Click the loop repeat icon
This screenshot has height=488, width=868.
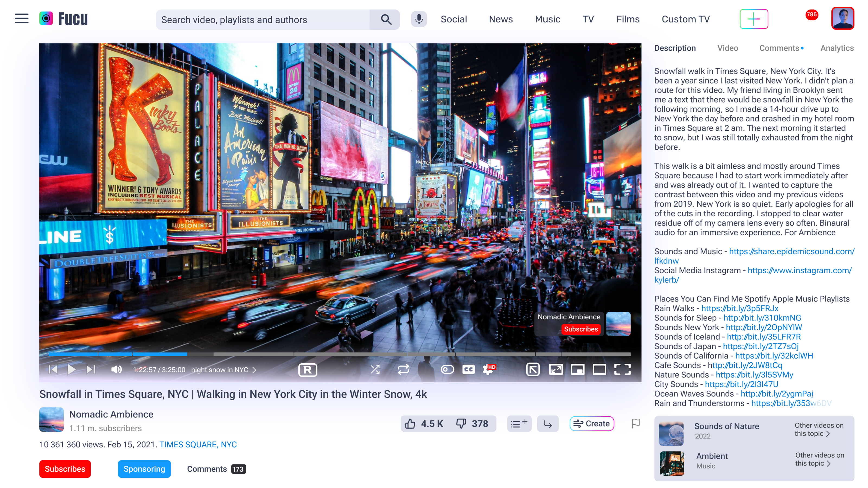pyautogui.click(x=403, y=370)
